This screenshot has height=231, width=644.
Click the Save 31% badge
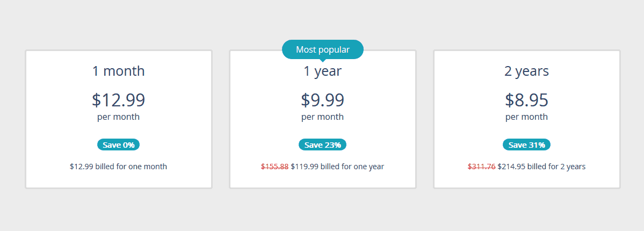tap(527, 145)
